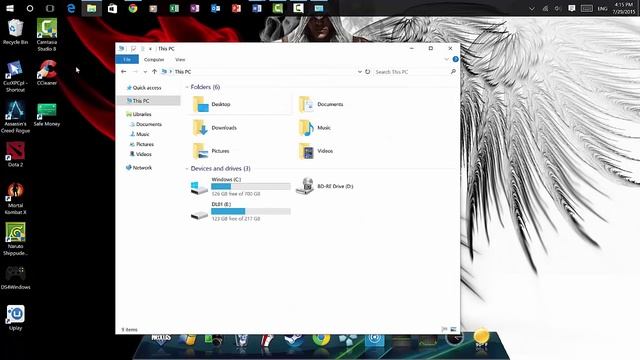Open the address bar history dropdown
Screen dimensions: 640x360
(360, 71)
